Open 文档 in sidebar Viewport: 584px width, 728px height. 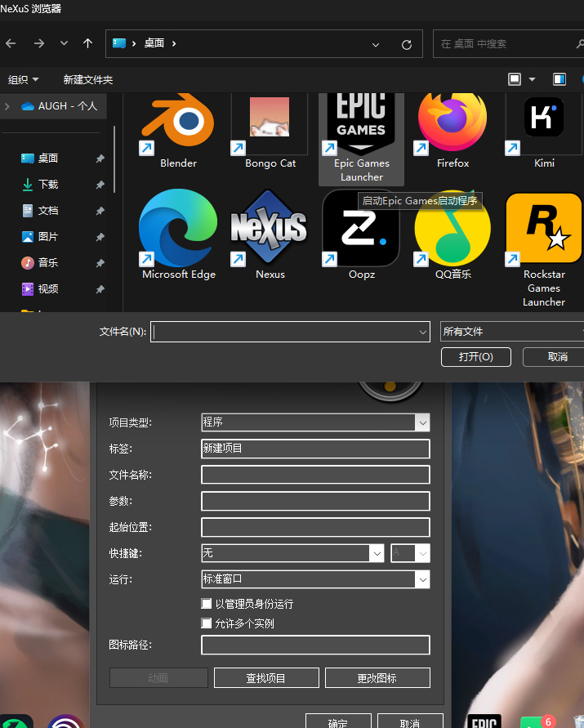[x=40, y=211]
